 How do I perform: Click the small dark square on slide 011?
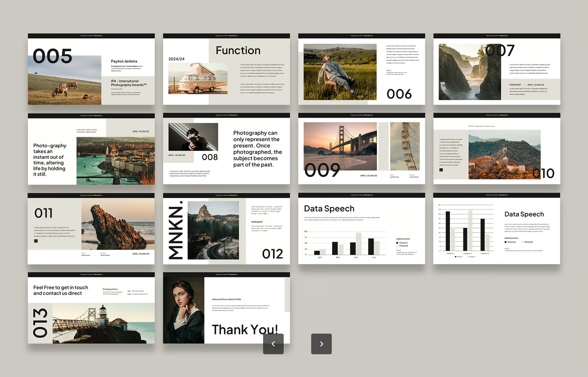(x=36, y=241)
